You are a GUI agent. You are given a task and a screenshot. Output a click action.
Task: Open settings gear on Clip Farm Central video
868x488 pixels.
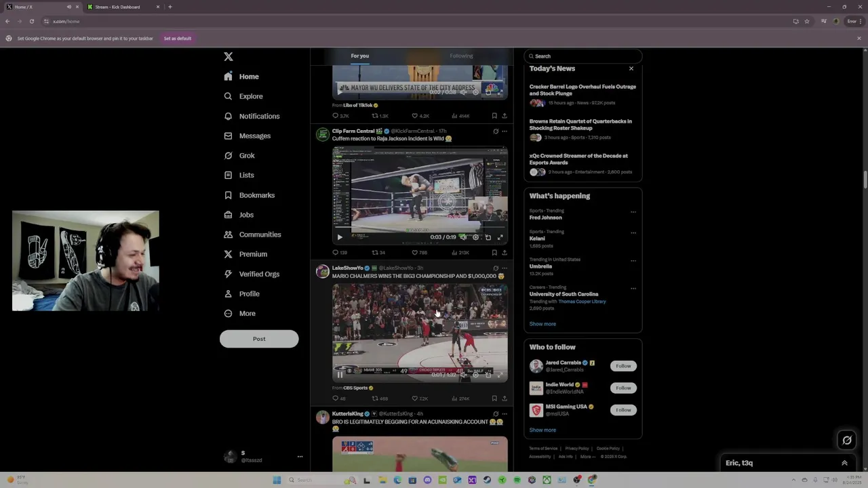475,237
